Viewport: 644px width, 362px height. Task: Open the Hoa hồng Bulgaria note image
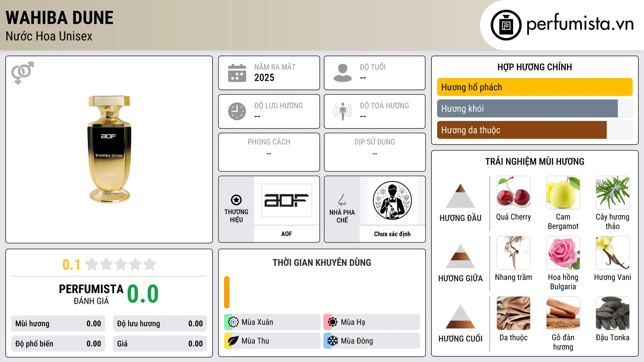(x=563, y=253)
